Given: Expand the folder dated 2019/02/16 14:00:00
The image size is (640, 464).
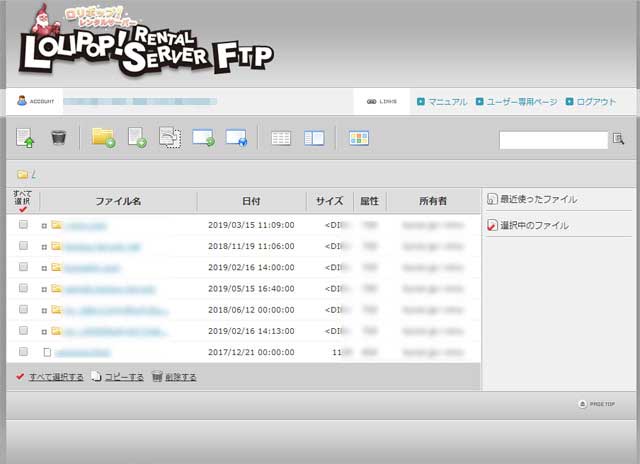Looking at the screenshot, I should point(44,268).
